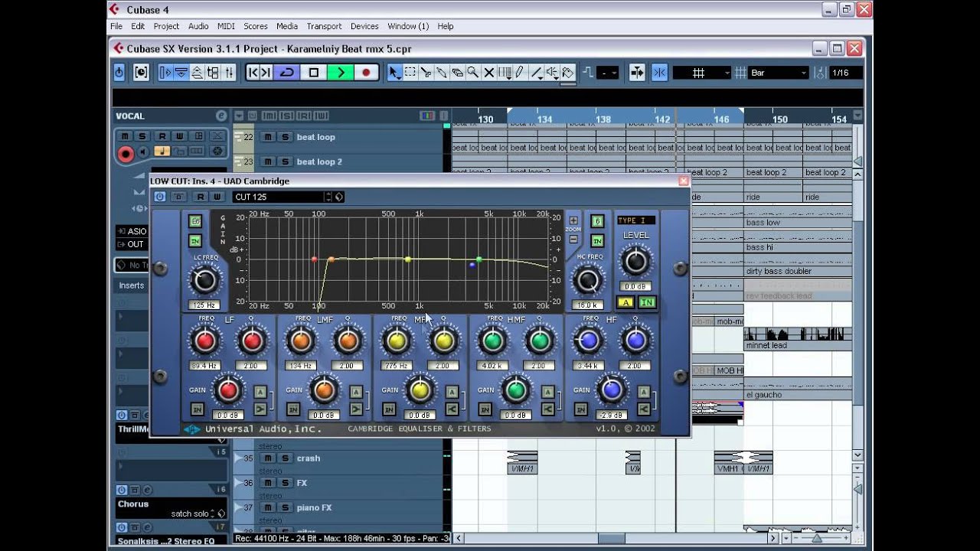The width and height of the screenshot is (980, 551).
Task: Open the Devices menu
Action: coord(364,26)
